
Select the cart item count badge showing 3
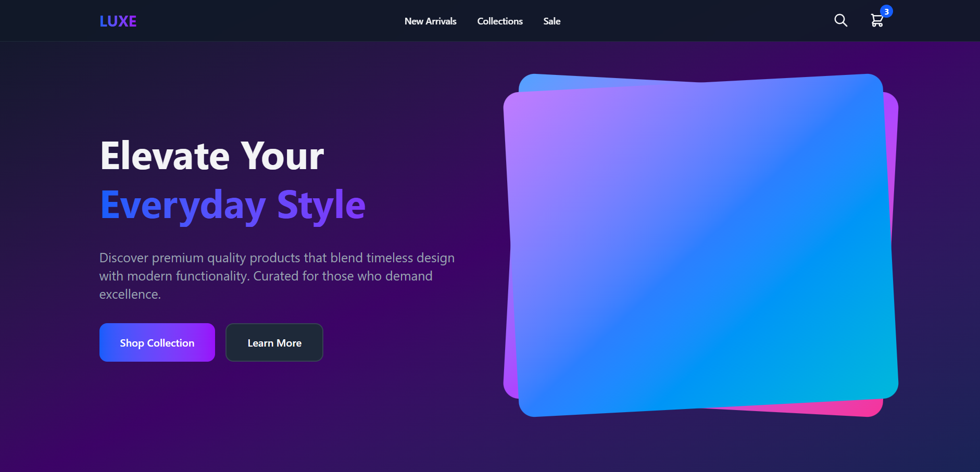[x=885, y=10]
